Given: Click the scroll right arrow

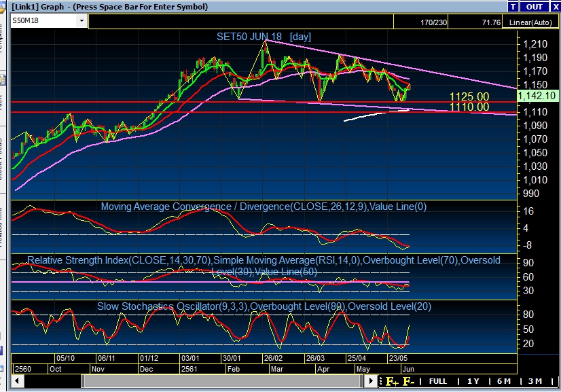Looking at the screenshot, I should (x=372, y=381).
